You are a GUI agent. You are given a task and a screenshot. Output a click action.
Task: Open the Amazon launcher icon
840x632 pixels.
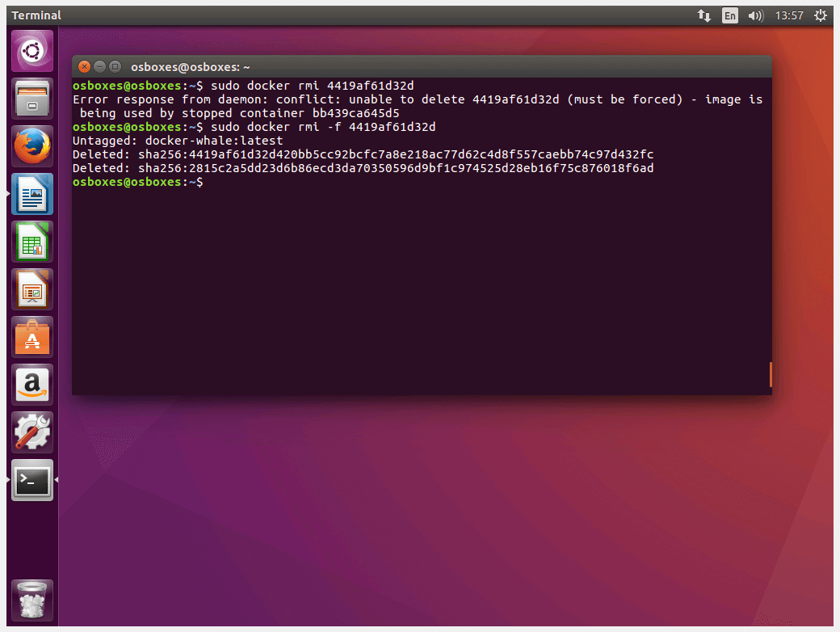32,385
